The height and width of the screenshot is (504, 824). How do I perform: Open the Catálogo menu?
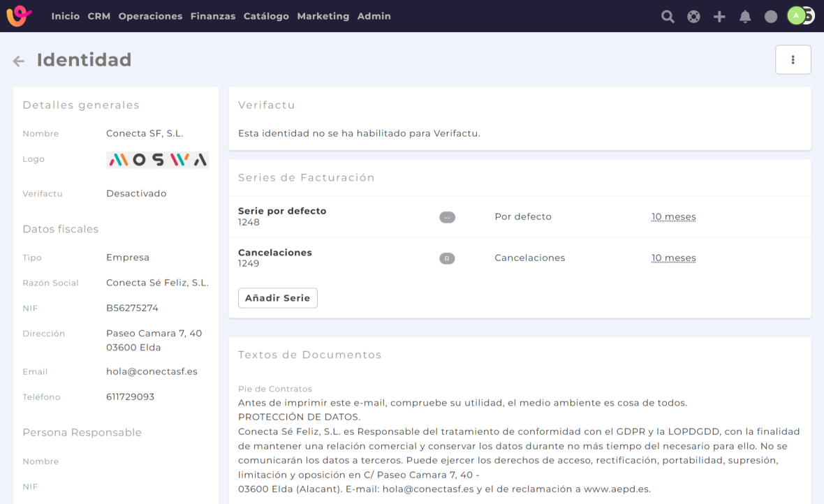tap(266, 16)
